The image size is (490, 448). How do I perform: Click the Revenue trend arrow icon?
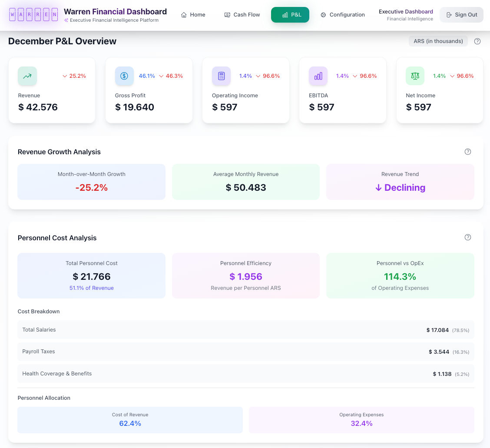coord(27,76)
